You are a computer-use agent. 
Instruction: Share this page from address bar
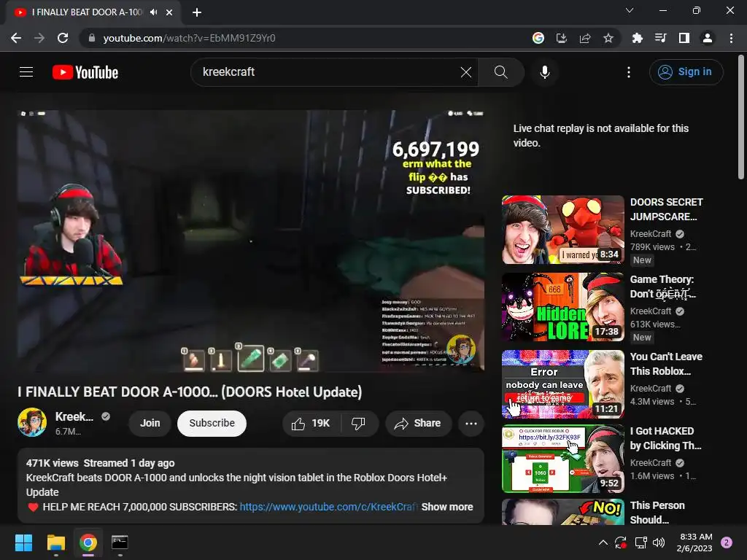[x=585, y=38]
